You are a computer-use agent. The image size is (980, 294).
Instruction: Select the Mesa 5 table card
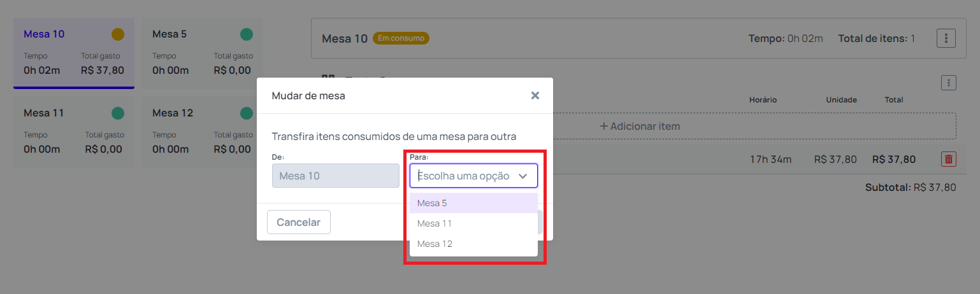(x=203, y=53)
